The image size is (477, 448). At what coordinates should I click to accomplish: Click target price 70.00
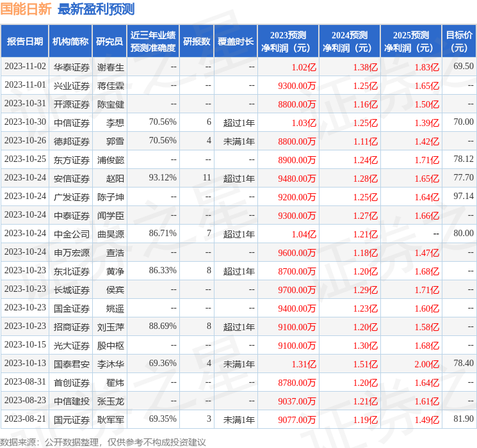click(x=464, y=122)
